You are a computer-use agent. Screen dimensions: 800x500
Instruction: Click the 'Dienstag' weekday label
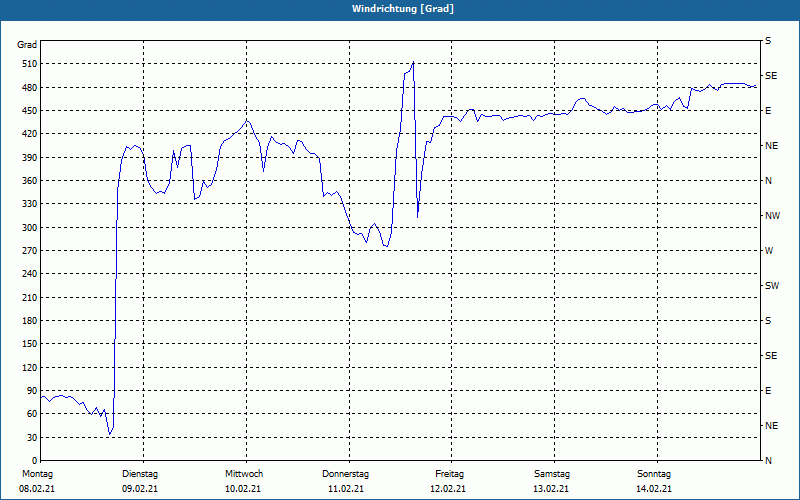tap(140, 474)
